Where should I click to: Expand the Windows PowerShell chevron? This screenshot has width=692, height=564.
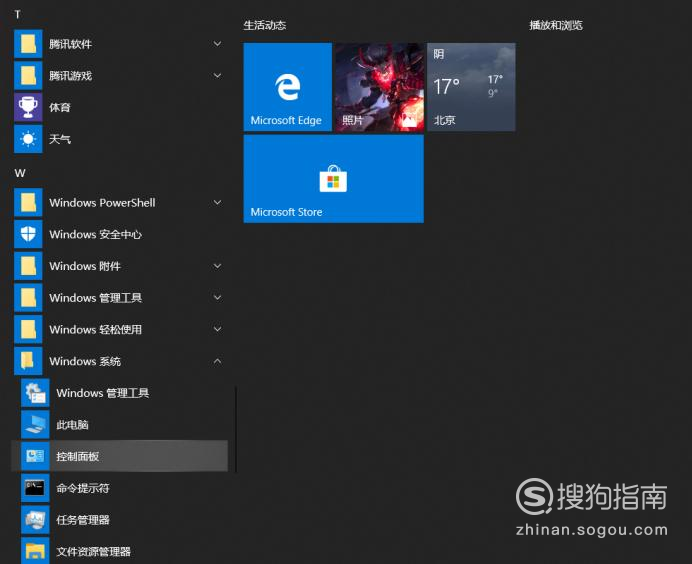pos(218,203)
